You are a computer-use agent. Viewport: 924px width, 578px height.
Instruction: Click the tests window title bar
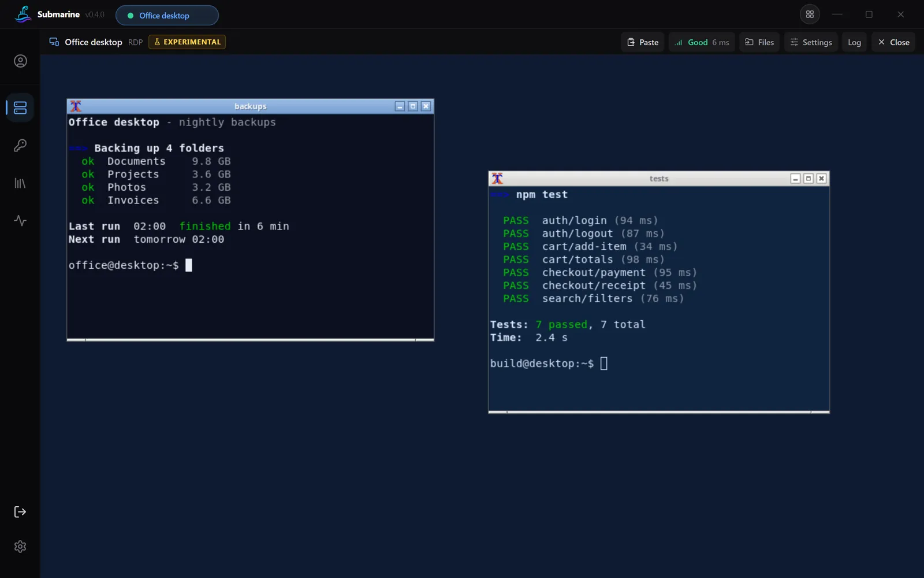659,179
